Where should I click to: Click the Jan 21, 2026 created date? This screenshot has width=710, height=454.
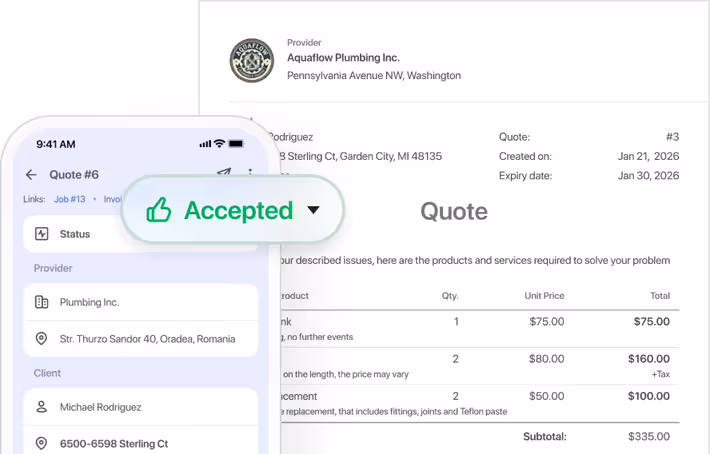[x=648, y=156]
